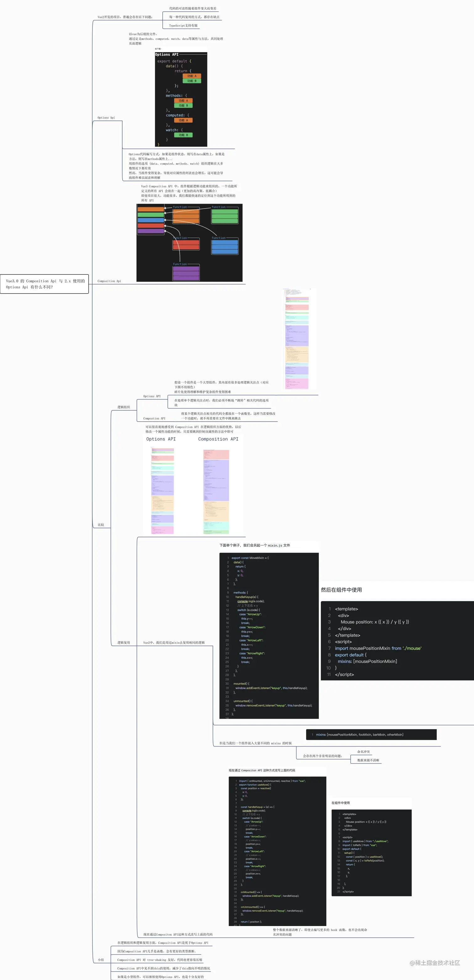Click the 'Options API' node under 逻辑组织

[152, 397]
